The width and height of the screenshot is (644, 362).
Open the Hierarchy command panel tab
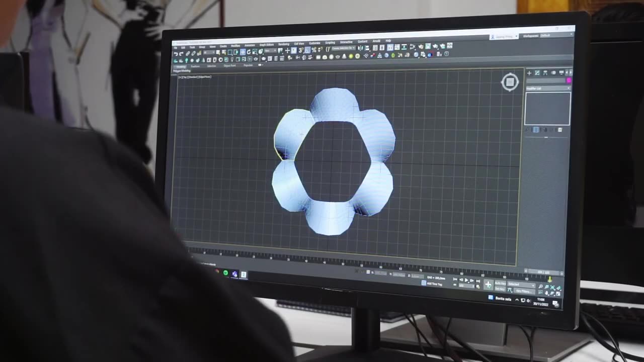[x=545, y=73]
